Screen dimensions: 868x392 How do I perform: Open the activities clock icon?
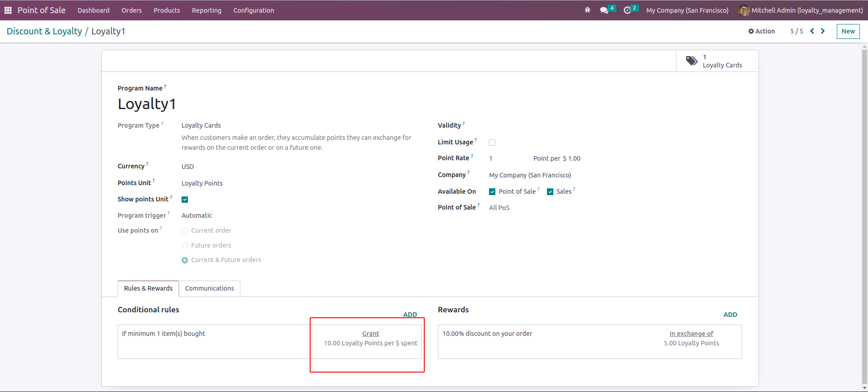coord(627,10)
